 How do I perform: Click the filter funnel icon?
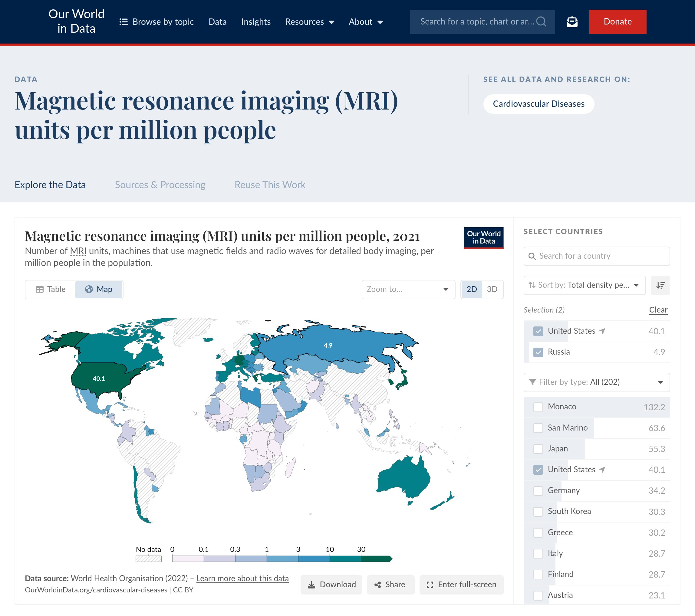(532, 382)
